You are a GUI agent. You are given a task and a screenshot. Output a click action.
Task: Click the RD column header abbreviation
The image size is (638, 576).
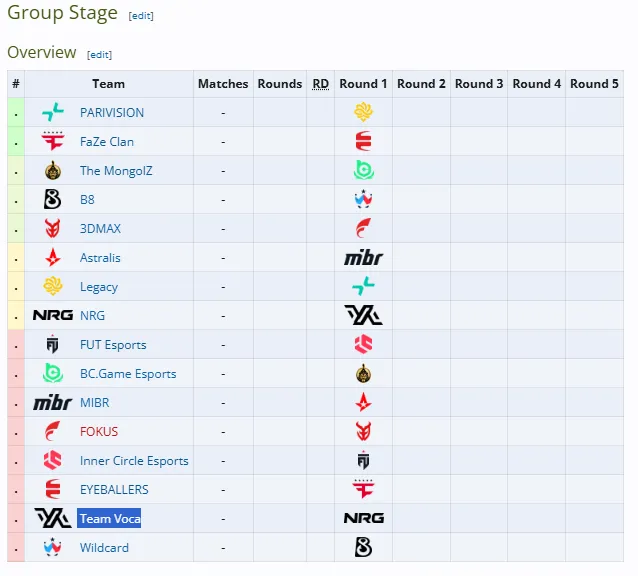click(x=320, y=84)
